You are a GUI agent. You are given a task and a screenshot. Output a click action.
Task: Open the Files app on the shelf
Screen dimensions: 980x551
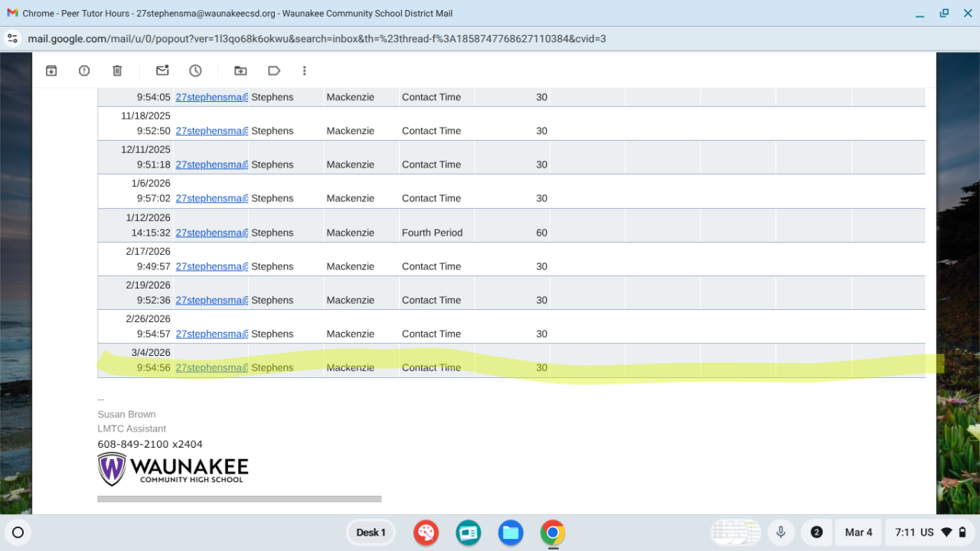point(510,533)
